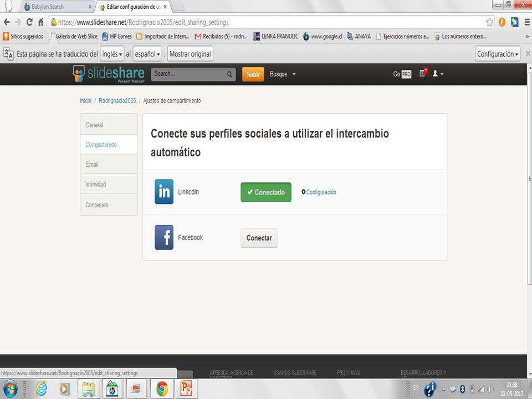Open a new tab with the new-tab button
This screenshot has width=532, height=399.
(178, 7)
